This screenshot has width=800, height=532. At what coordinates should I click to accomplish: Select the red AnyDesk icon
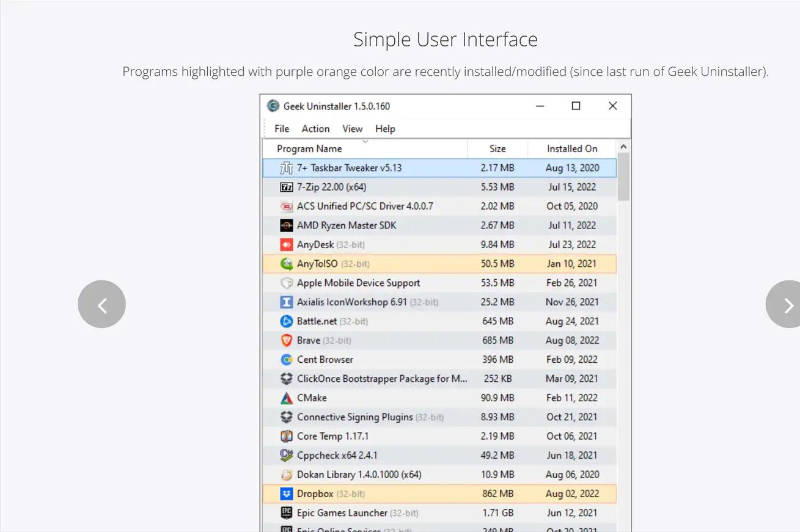286,244
